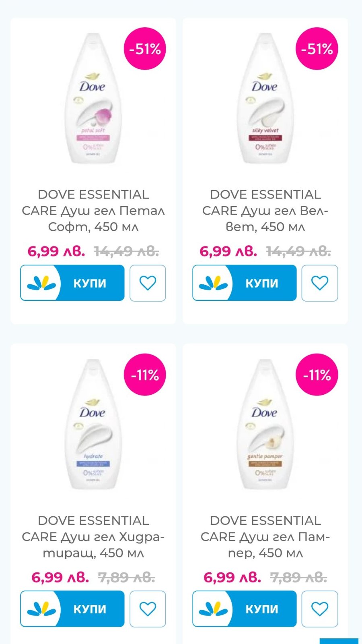The image size is (362, 644).
Task: Click the -11% badge on Pamper gel
Action: click(317, 375)
